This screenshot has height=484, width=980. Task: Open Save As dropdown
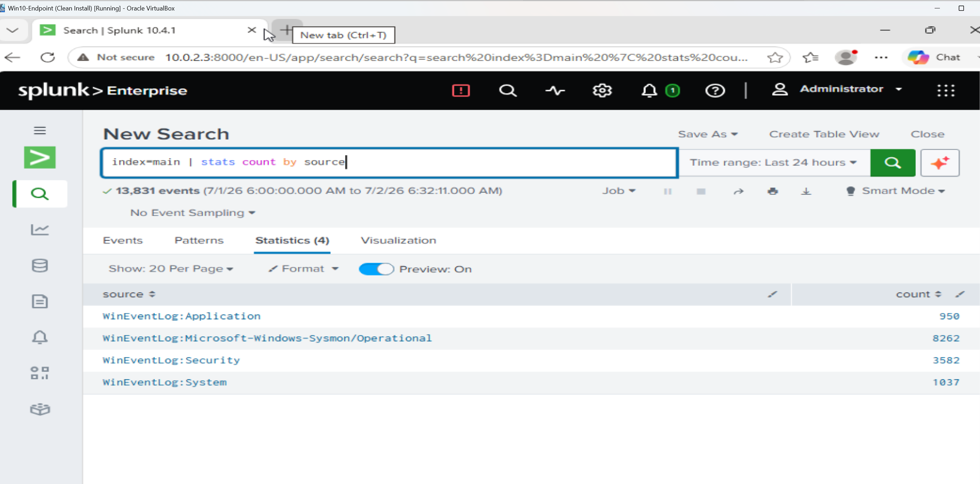pos(708,134)
